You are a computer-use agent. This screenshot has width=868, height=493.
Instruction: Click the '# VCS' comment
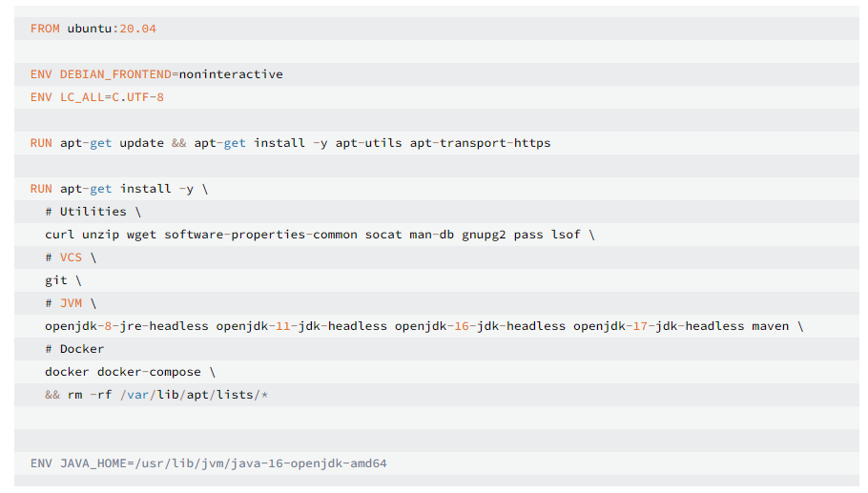coord(64,257)
